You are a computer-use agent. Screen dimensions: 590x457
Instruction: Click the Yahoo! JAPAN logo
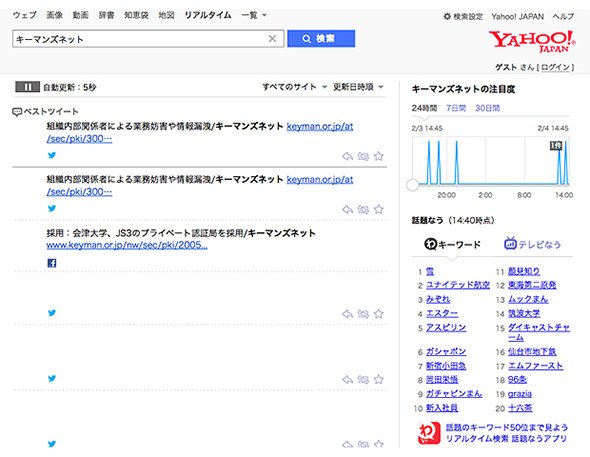point(532,41)
